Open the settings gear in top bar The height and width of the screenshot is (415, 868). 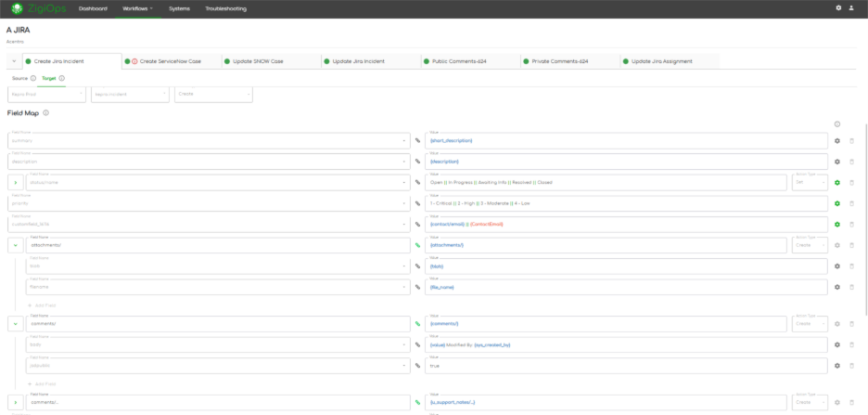tap(838, 8)
